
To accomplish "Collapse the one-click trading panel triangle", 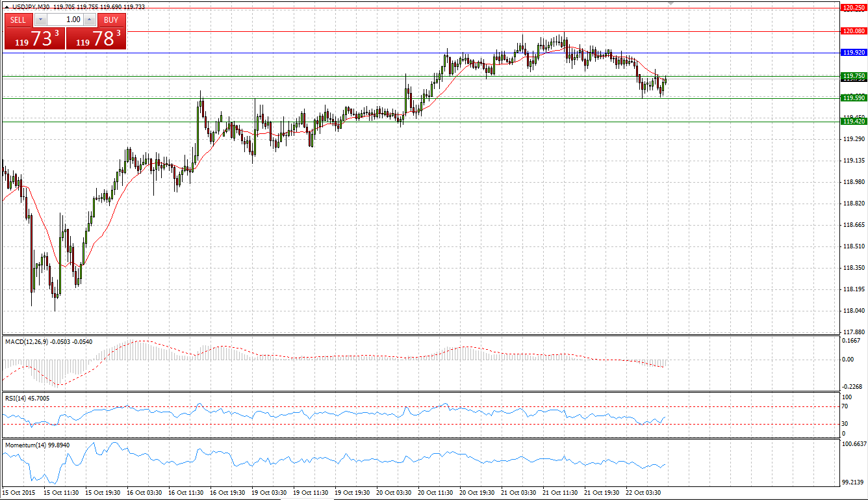I will pos(6,7).
